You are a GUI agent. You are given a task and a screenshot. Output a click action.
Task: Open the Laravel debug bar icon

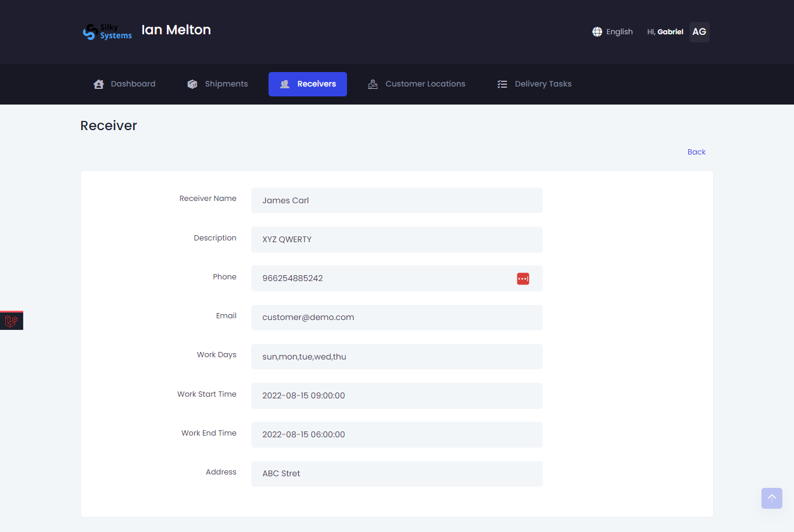(12, 321)
